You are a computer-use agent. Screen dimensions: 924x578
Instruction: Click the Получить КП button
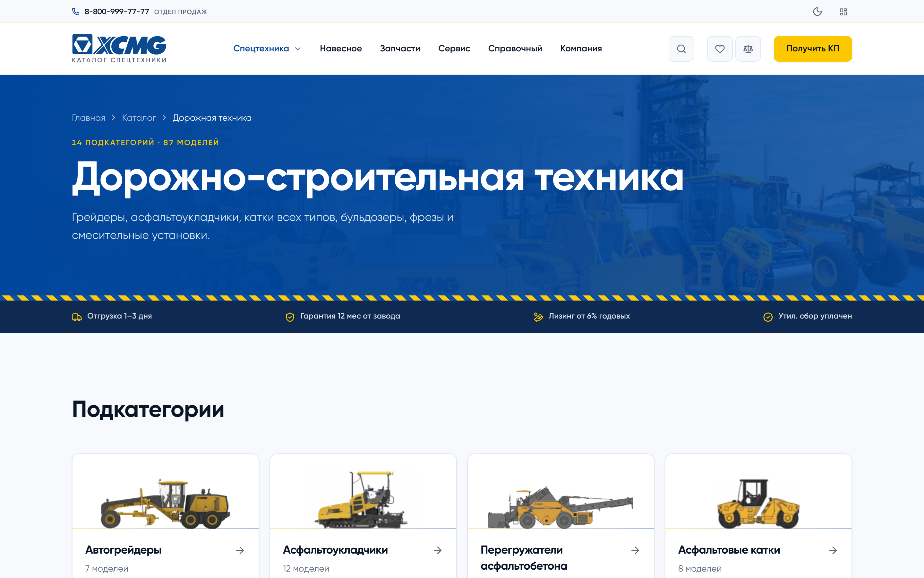click(812, 48)
